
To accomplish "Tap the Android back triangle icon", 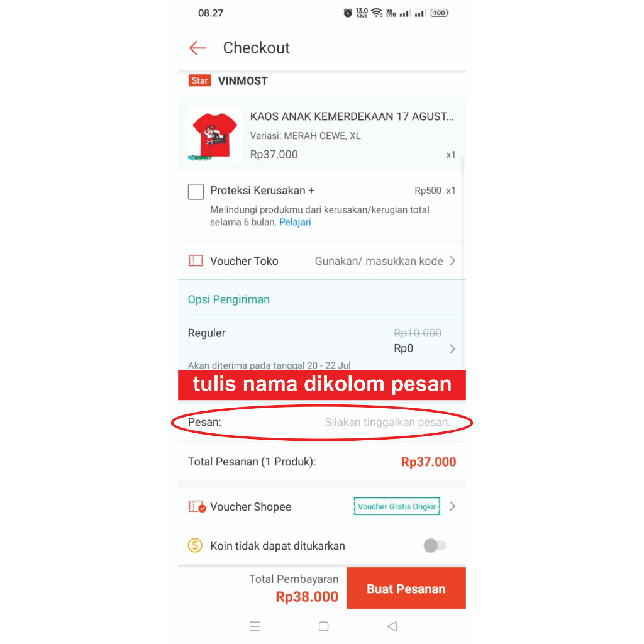I will 392,626.
